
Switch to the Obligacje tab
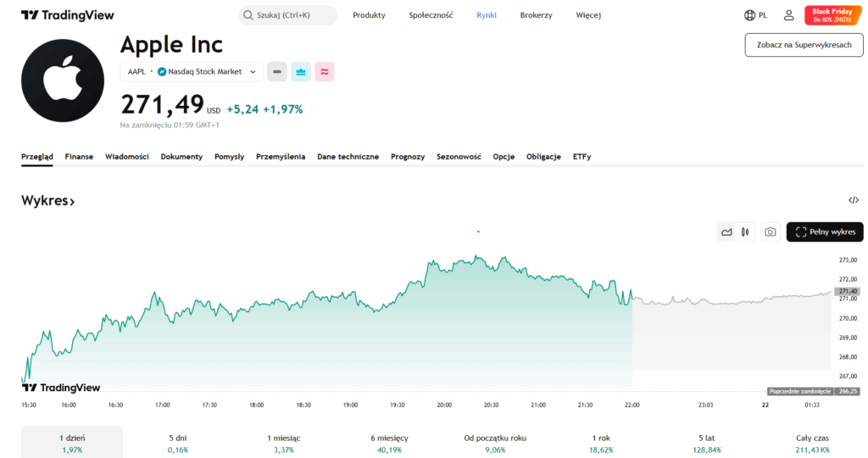click(543, 157)
